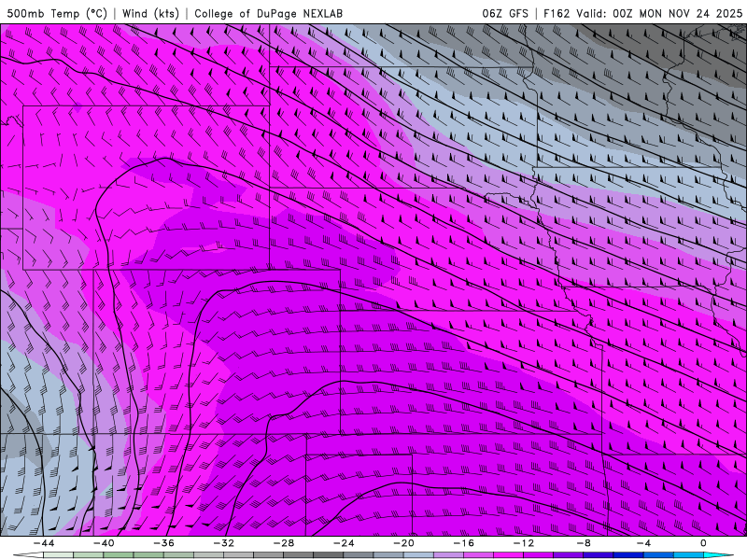
Task: Click the -20 color bar label
Action: [404, 543]
